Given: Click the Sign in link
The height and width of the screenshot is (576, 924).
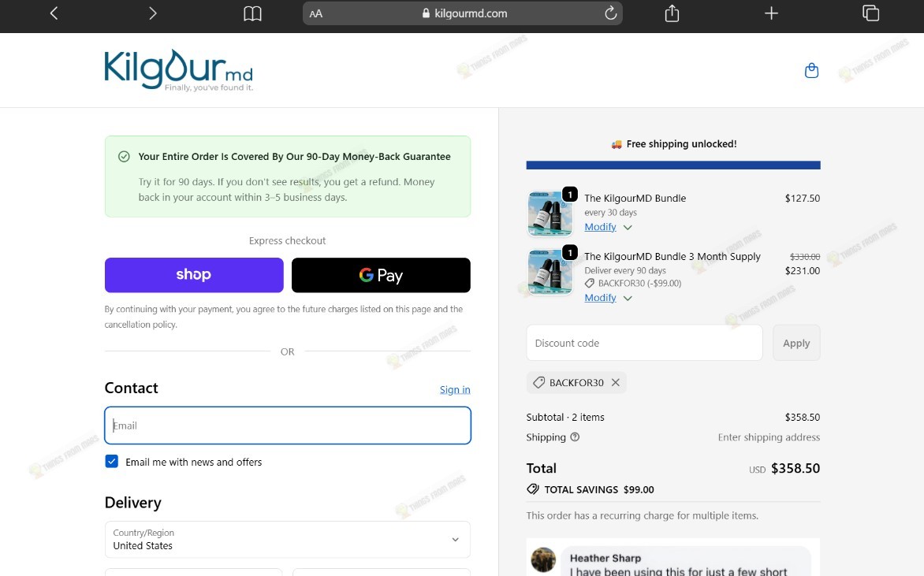Looking at the screenshot, I should coord(454,390).
